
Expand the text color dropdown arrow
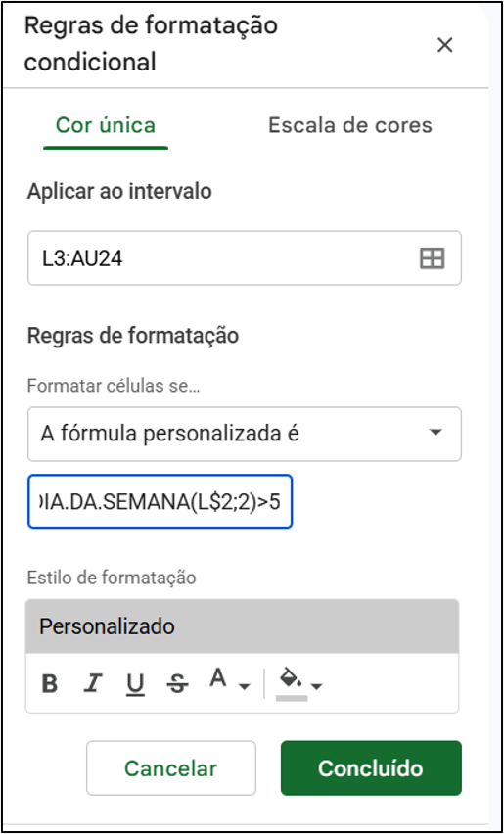(244, 686)
